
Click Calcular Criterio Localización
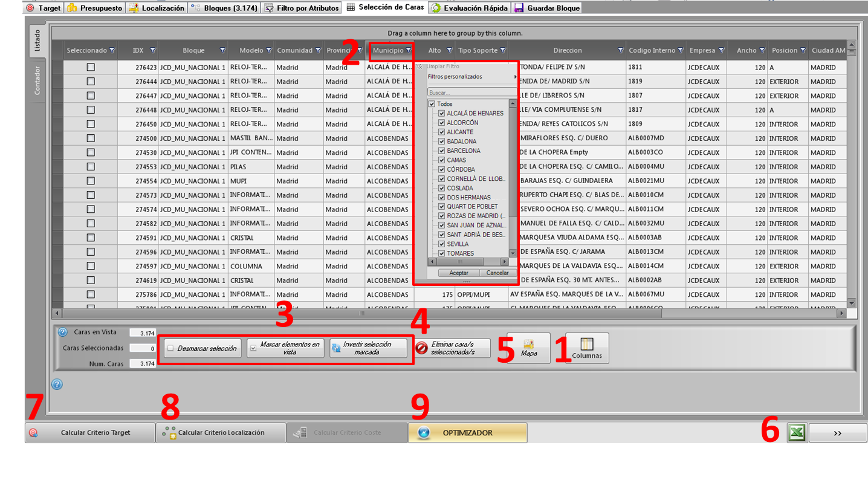[x=221, y=433]
